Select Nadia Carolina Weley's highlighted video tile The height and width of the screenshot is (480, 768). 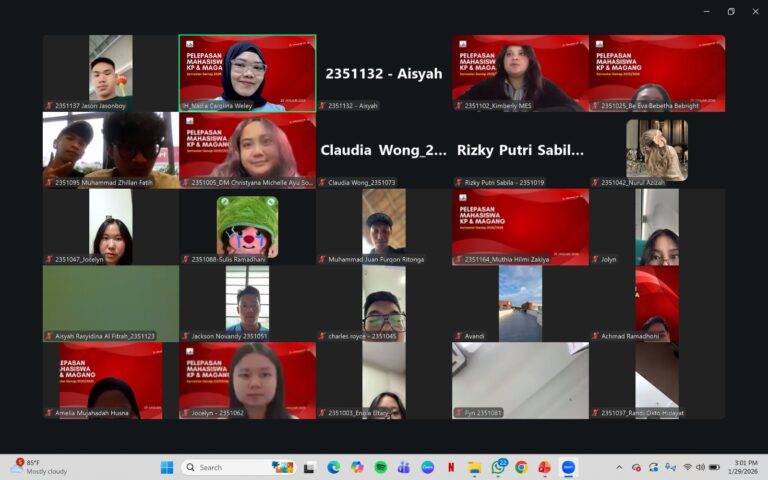click(247, 73)
